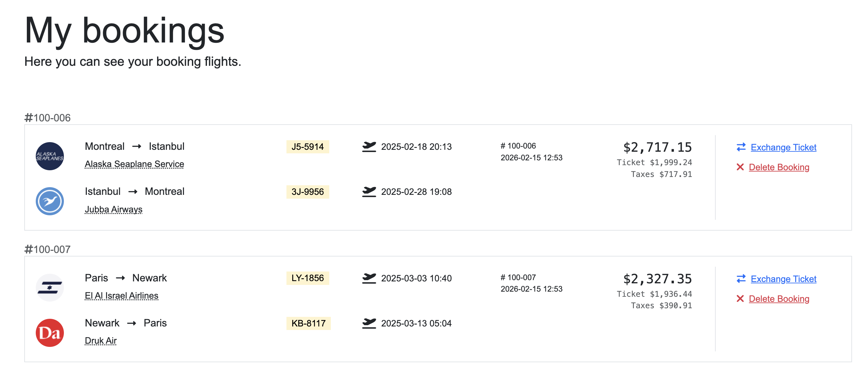Click Delete Booking on booking 100-007
This screenshot has width=868, height=375.
pyautogui.click(x=780, y=299)
